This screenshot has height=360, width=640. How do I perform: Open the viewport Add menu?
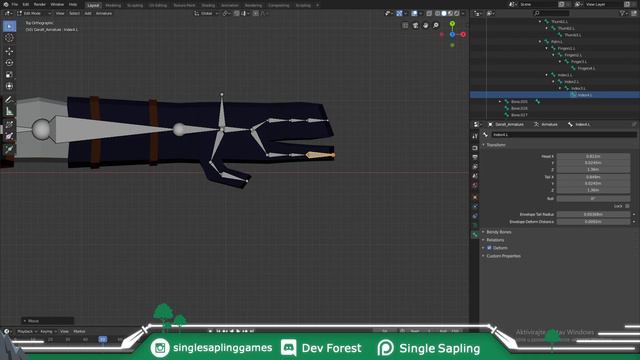pos(88,13)
